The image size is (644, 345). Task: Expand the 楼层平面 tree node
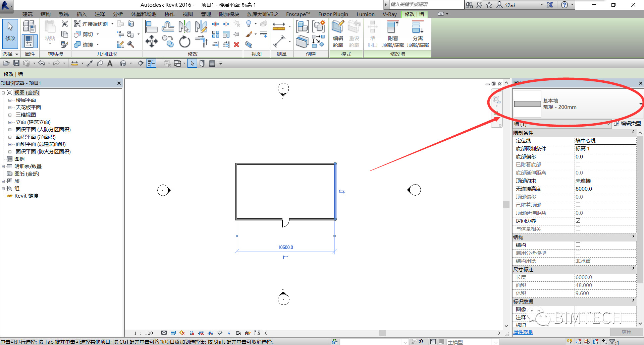point(10,100)
